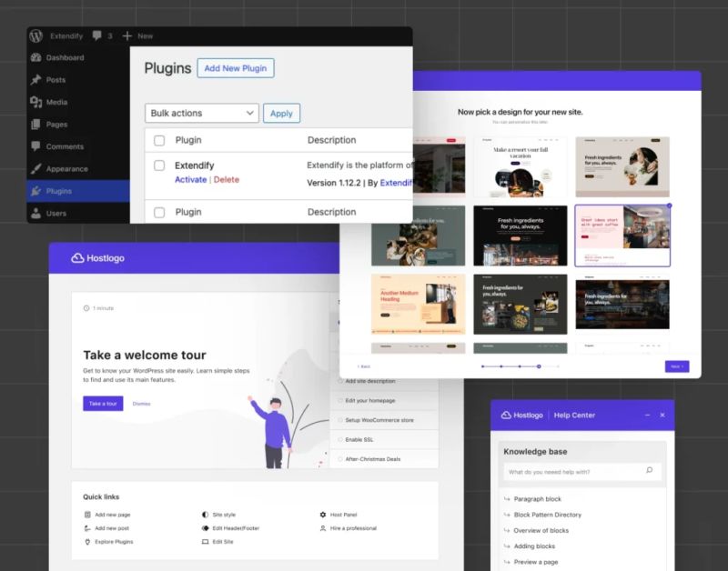This screenshot has width=728, height=571.
Task: Open Appearance menu item
Action: pos(78,169)
